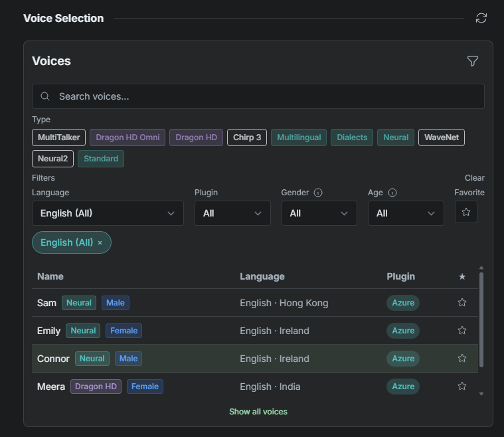Toggle the Chirp 3 type filter

coord(247,137)
